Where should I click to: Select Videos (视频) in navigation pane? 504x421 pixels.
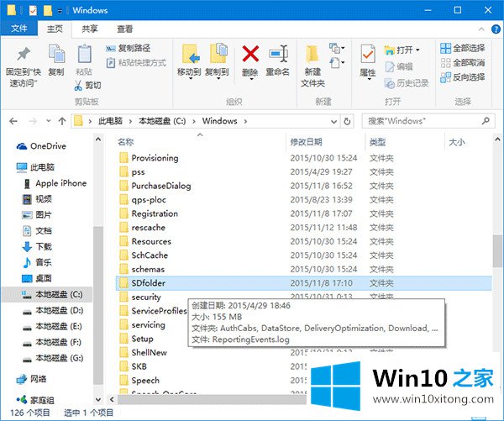point(37,199)
